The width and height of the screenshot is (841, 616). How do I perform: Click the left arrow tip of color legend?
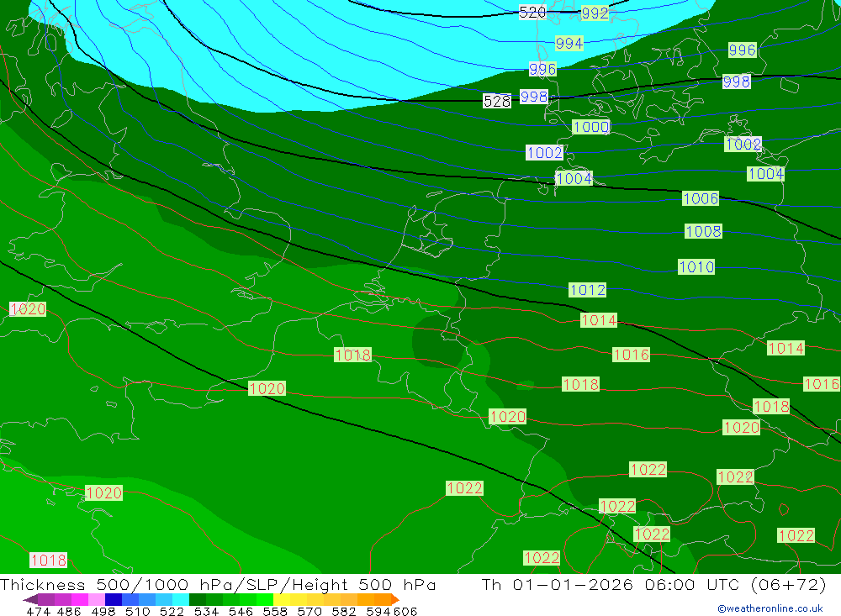(30, 599)
